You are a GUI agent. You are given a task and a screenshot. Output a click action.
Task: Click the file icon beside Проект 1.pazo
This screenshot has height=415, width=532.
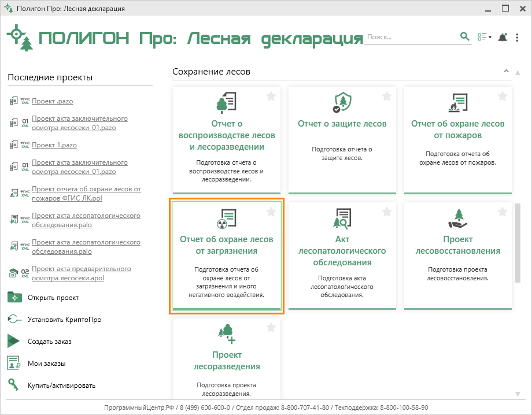pyautogui.click(x=13, y=144)
